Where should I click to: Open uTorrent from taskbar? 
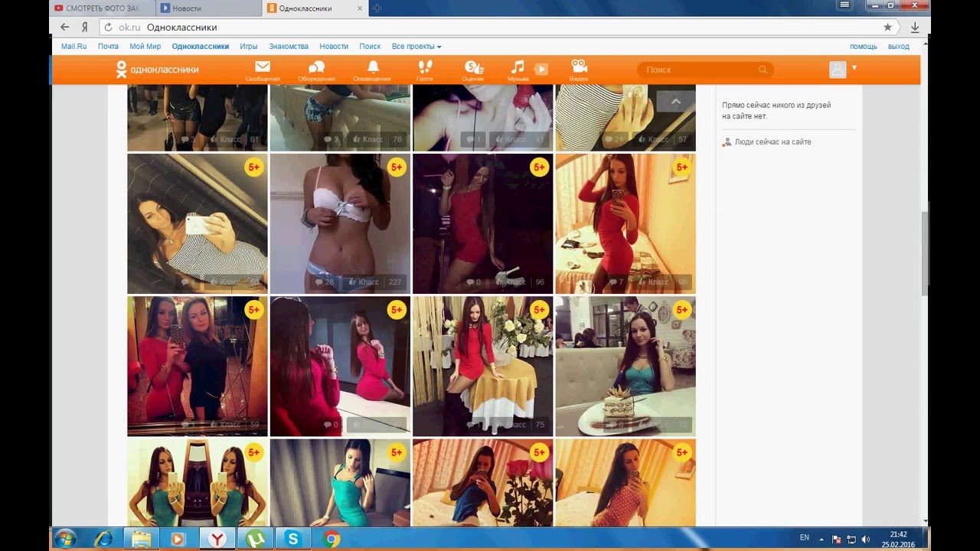pos(254,539)
